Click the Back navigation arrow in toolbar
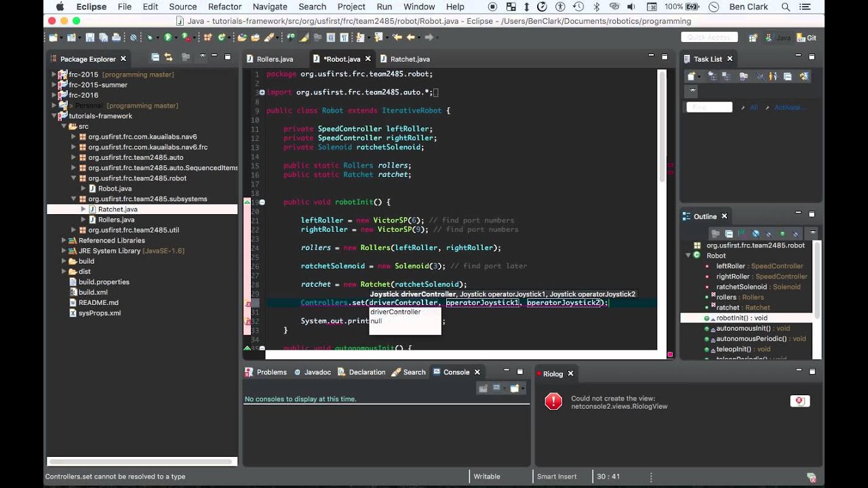Viewport: 868px width, 488px height. point(411,37)
